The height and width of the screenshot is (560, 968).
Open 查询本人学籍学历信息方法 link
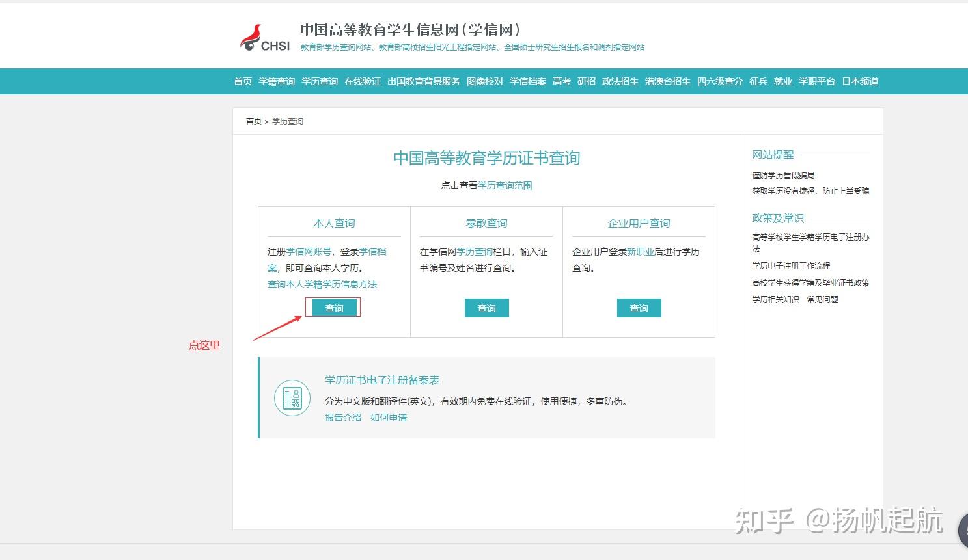coord(322,284)
